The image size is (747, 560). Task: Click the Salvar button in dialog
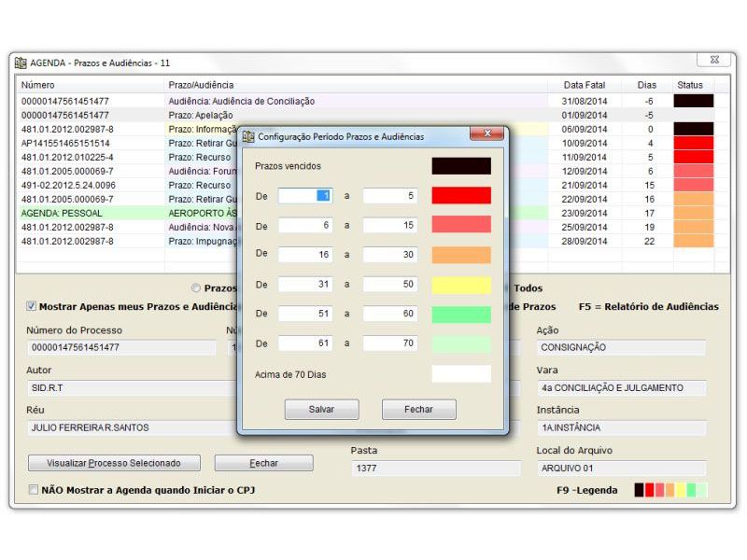pyautogui.click(x=321, y=410)
